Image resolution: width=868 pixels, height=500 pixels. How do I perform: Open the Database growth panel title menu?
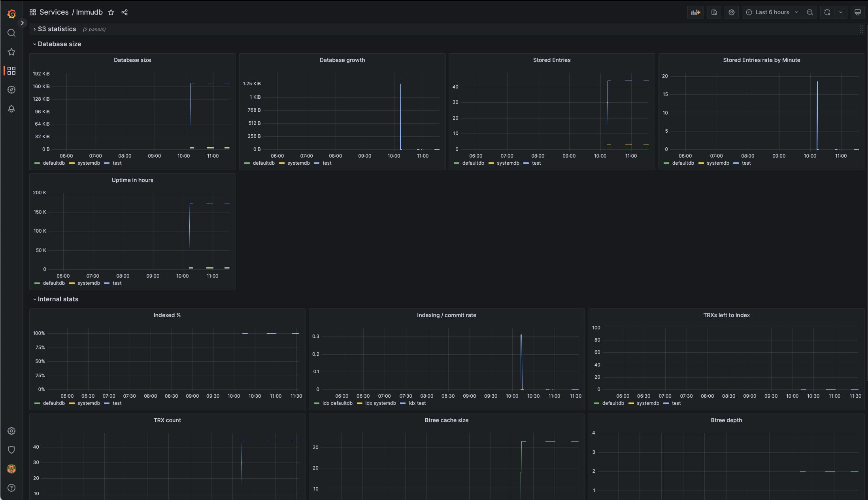click(342, 60)
